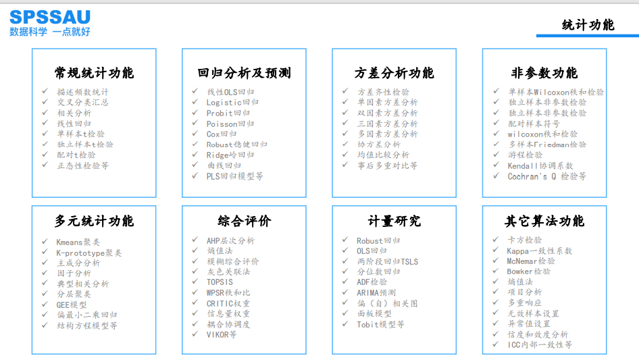Viewport: 639px width, 364px height.
Task: Click 线性OLS回归
Action: (x=230, y=92)
